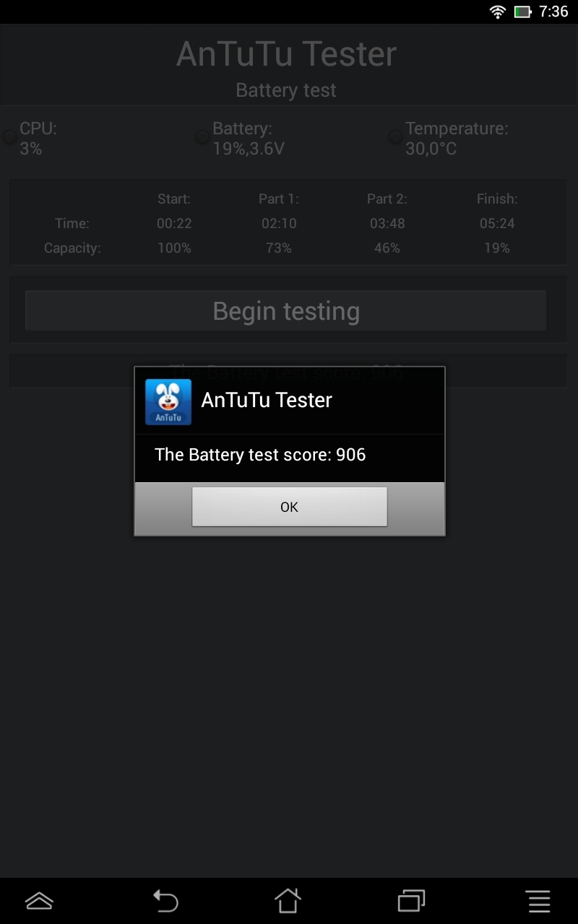This screenshot has height=924, width=578.
Task: Click the Begin testing button
Action: point(286,311)
